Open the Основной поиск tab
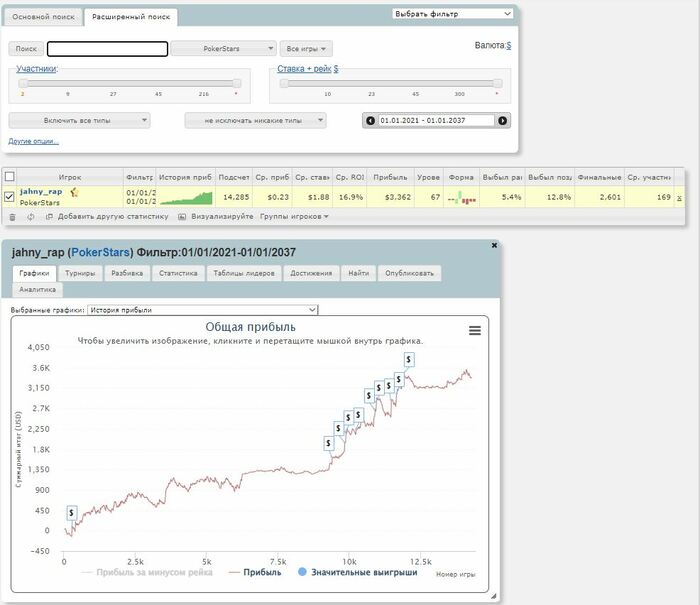Viewport: 700px width, 605px height. point(43,17)
